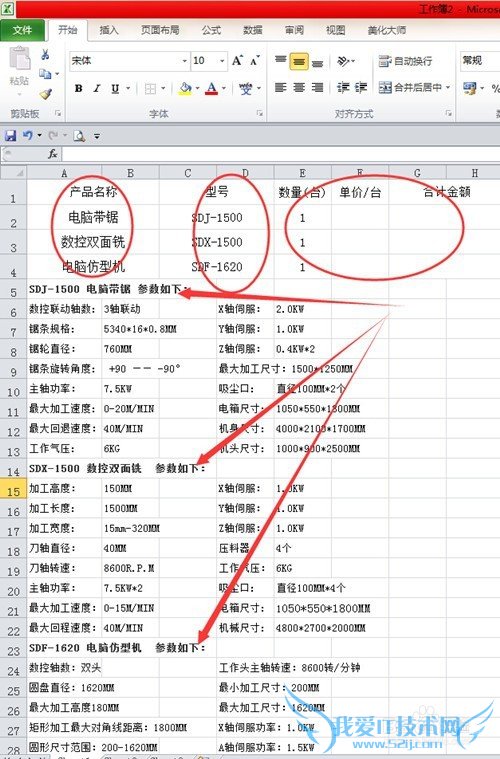Switch to the 数据 tab

253,30
